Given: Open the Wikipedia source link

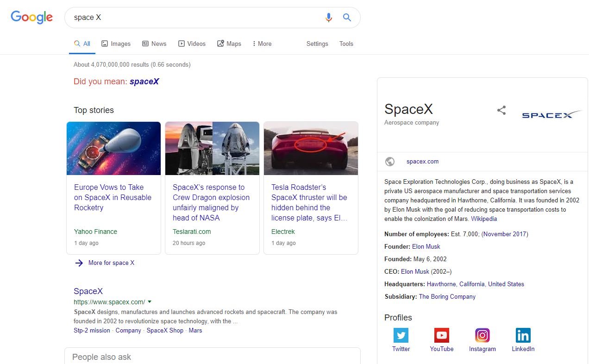Looking at the screenshot, I should click(x=484, y=219).
